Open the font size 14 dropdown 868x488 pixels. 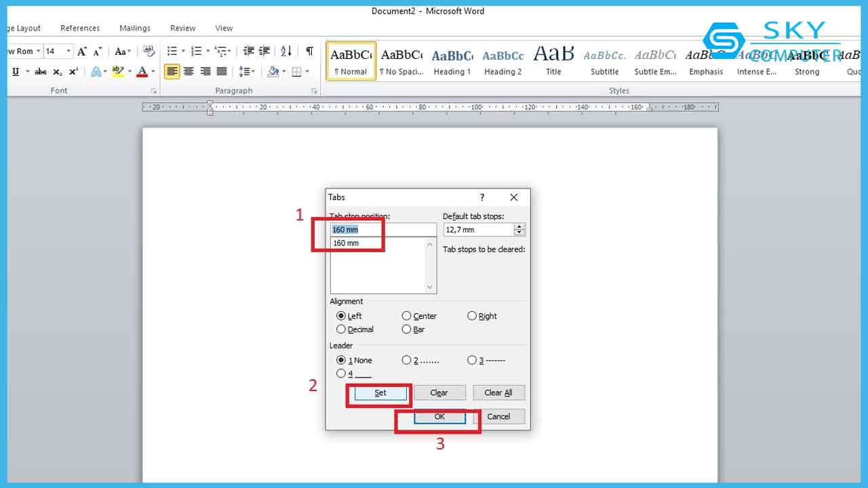[x=68, y=51]
